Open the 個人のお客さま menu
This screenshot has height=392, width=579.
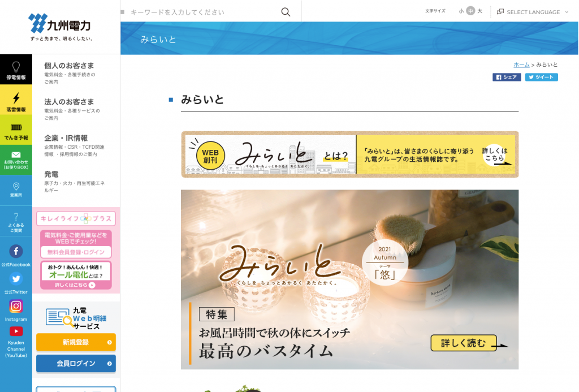coord(69,66)
